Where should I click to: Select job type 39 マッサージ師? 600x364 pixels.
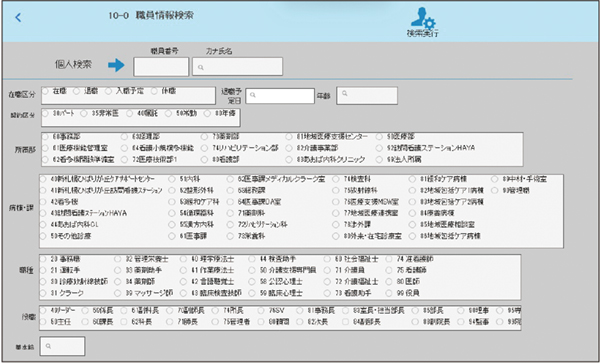pyautogui.click(x=117, y=293)
